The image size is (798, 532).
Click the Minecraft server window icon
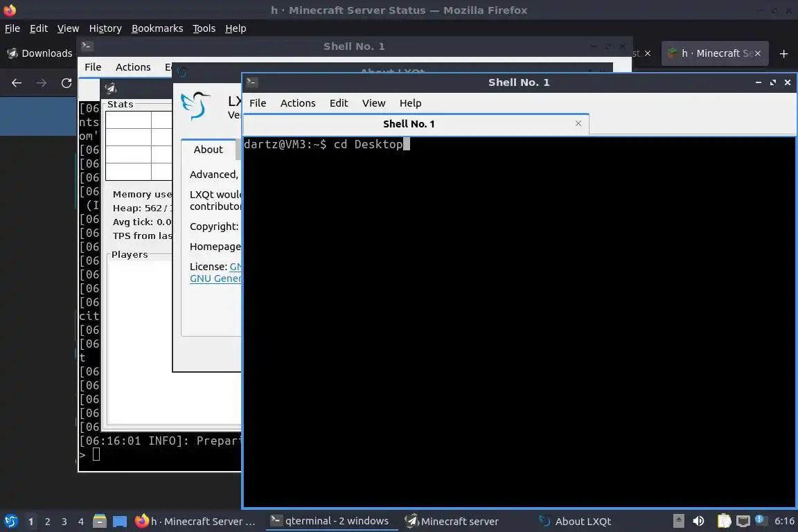tap(110, 89)
